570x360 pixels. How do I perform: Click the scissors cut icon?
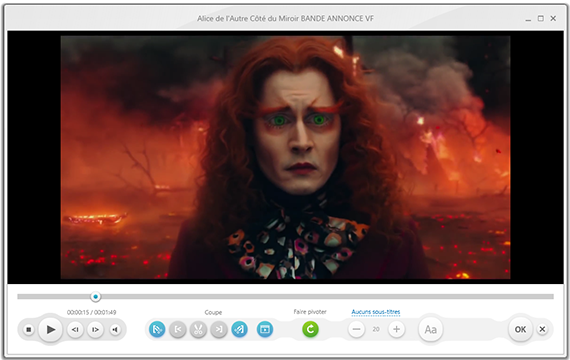198,329
